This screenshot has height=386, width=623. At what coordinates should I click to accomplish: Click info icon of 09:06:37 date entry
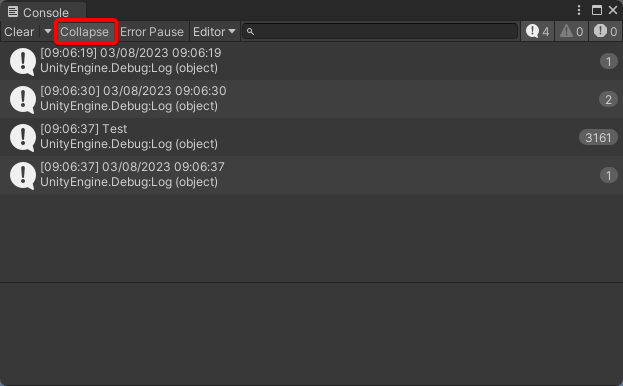click(x=23, y=176)
